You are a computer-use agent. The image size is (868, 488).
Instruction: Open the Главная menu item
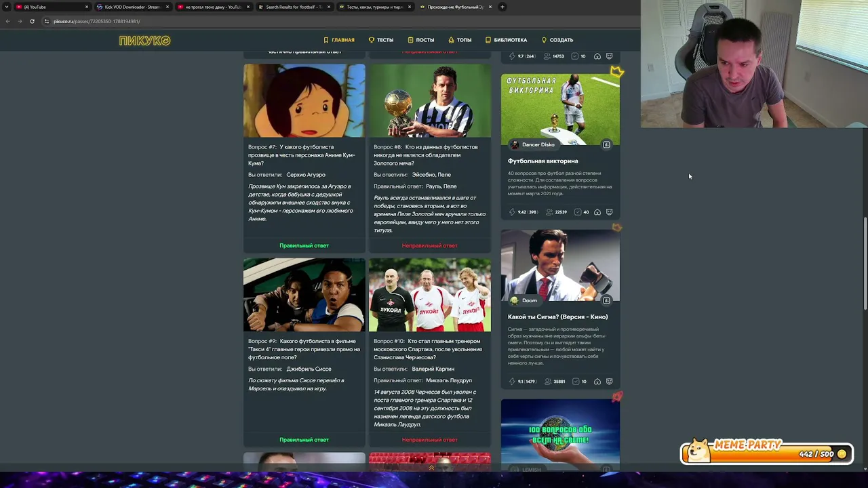click(x=338, y=40)
